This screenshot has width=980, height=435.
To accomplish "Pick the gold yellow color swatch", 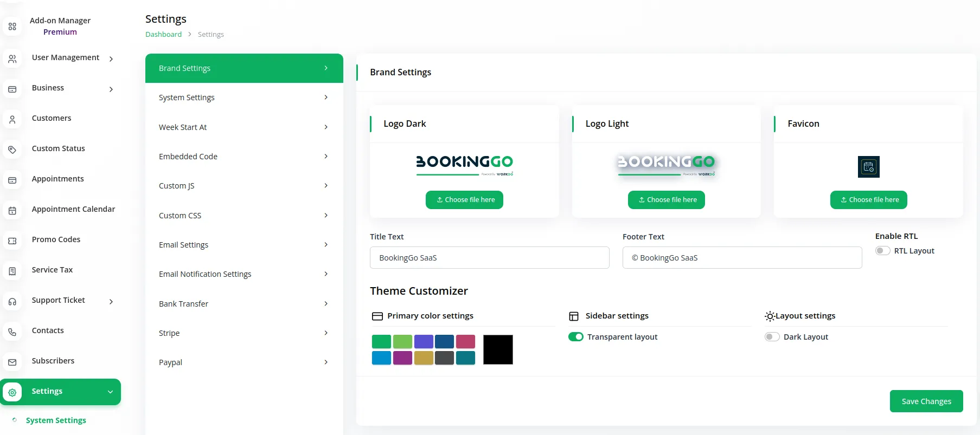I will (424, 358).
